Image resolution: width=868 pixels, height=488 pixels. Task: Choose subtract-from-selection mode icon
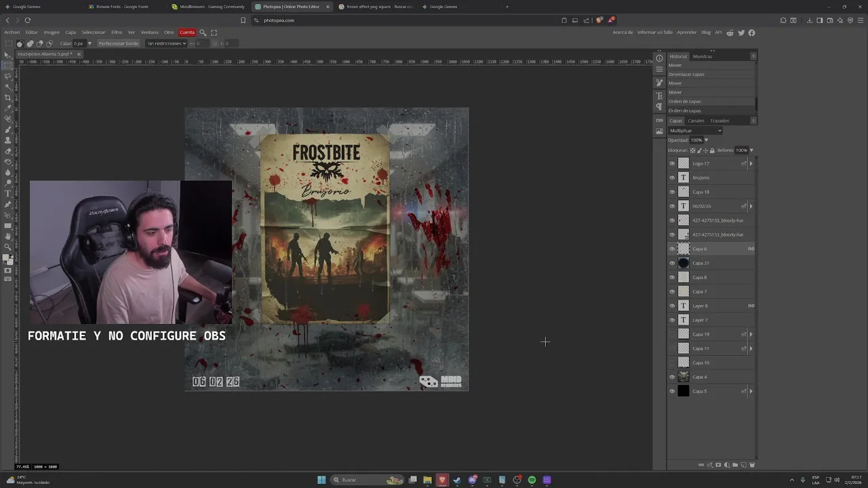click(39, 43)
